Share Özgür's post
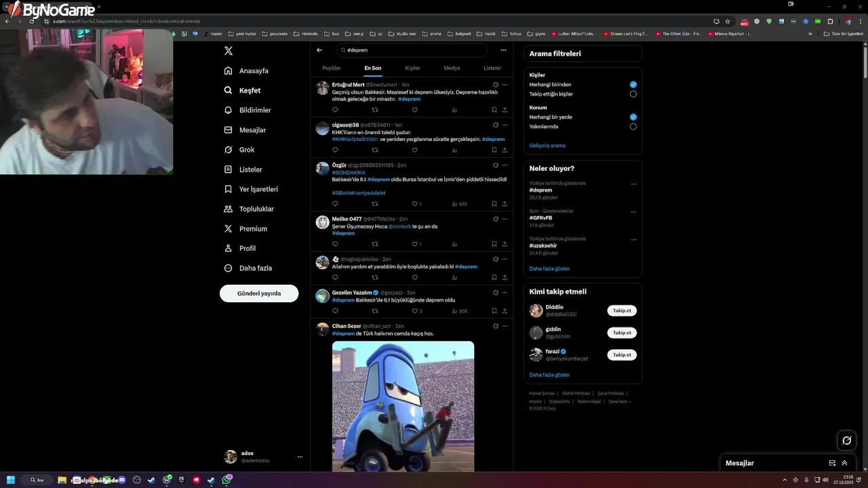Image resolution: width=868 pixels, height=488 pixels. click(505, 204)
